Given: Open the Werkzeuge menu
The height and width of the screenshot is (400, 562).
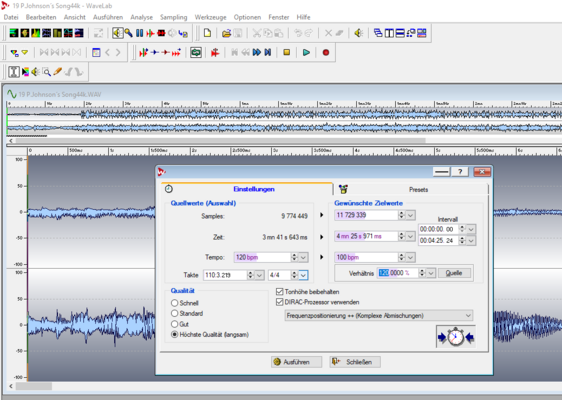Looking at the screenshot, I should point(210,17).
